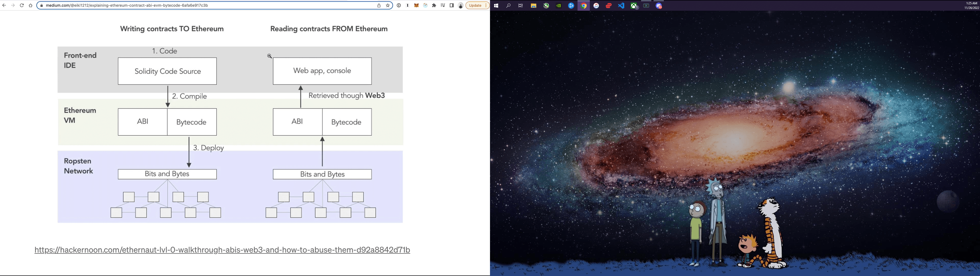Viewport: 980px width, 276px height.
Task: Click the Chrome Update button
Action: click(x=475, y=5)
